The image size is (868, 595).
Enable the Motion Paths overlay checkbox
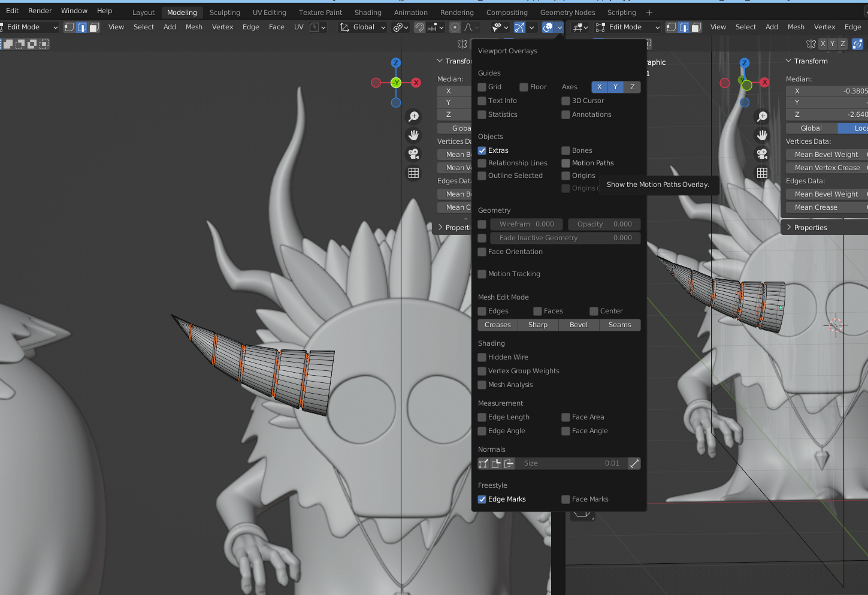point(565,163)
